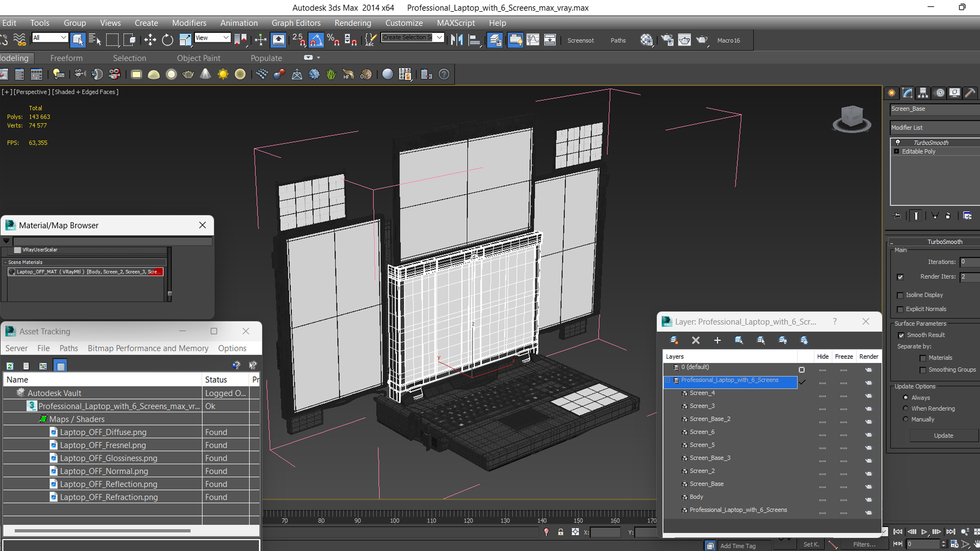Image resolution: width=980 pixels, height=551 pixels.
Task: Select Laptop_OFF_Normal.png asset row
Action: point(131,471)
